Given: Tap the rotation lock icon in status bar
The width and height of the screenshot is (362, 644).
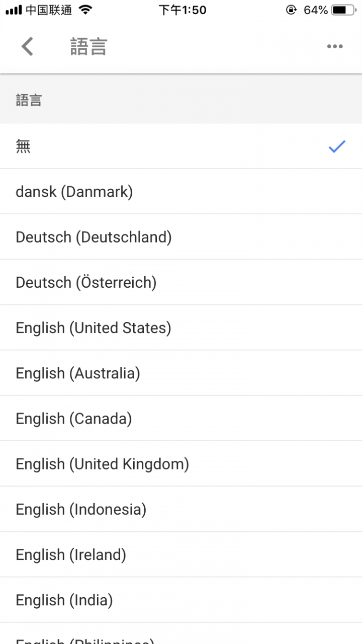Looking at the screenshot, I should [291, 10].
